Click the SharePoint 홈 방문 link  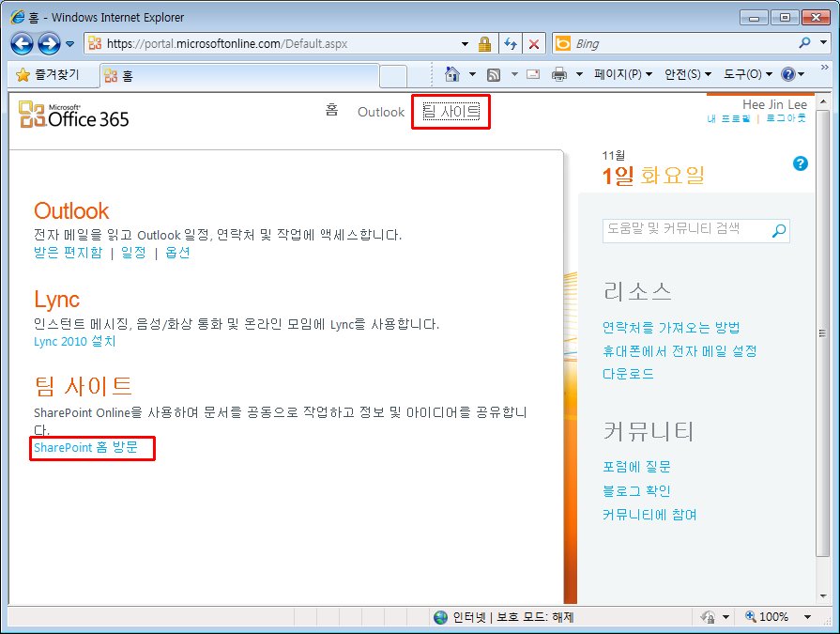pos(85,447)
